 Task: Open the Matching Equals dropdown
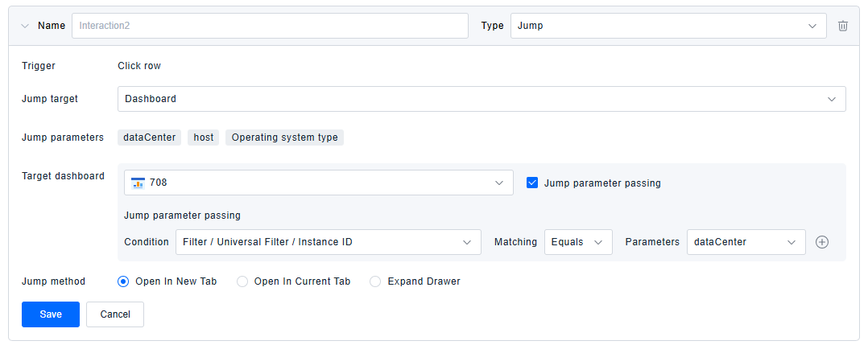577,242
